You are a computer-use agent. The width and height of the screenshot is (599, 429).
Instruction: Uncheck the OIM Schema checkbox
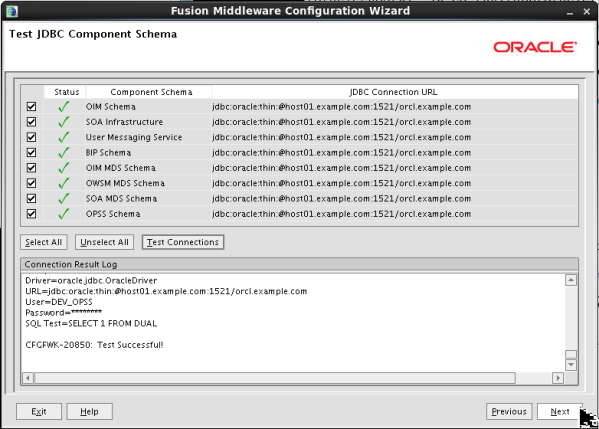[x=31, y=107]
